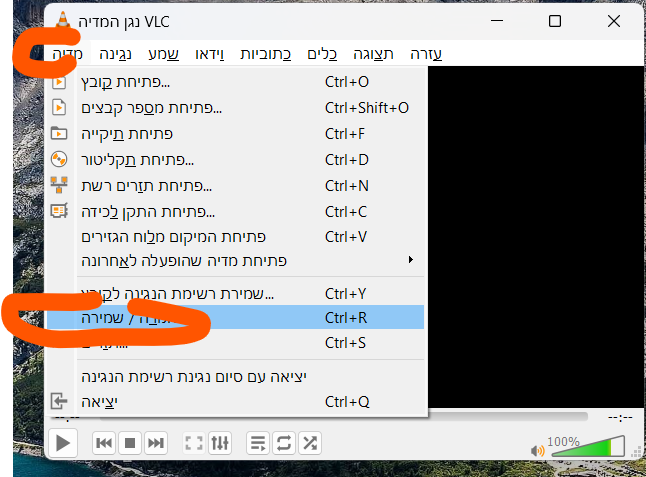Viewport: 646px width, 477px height.
Task: Open the מדיה (Media) menu
Action: click(68, 54)
